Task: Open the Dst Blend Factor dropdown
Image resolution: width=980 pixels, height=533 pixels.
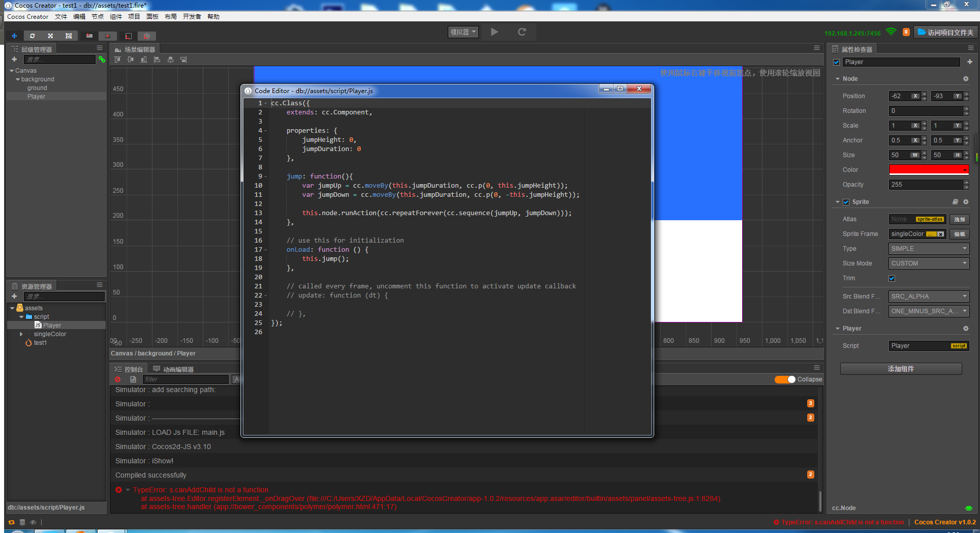Action: [x=929, y=311]
